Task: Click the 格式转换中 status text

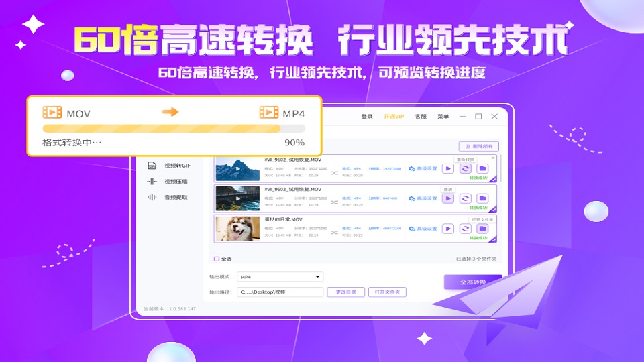Action: [x=72, y=143]
